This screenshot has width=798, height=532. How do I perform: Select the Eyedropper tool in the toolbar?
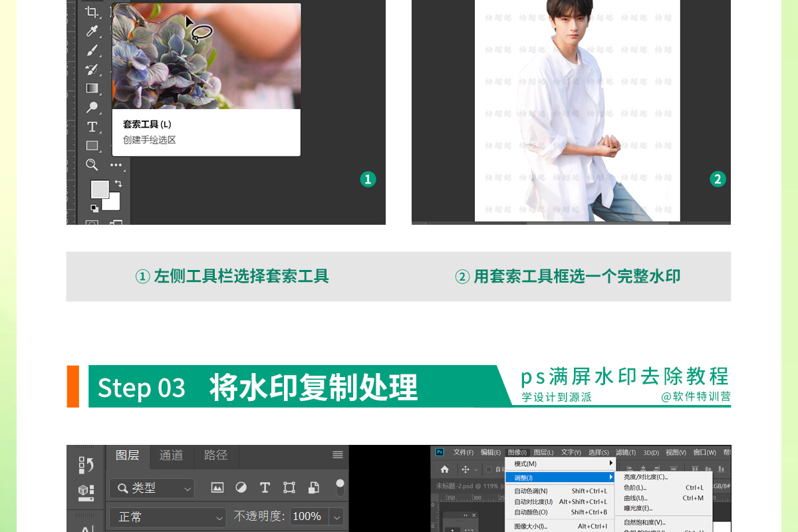(x=92, y=31)
